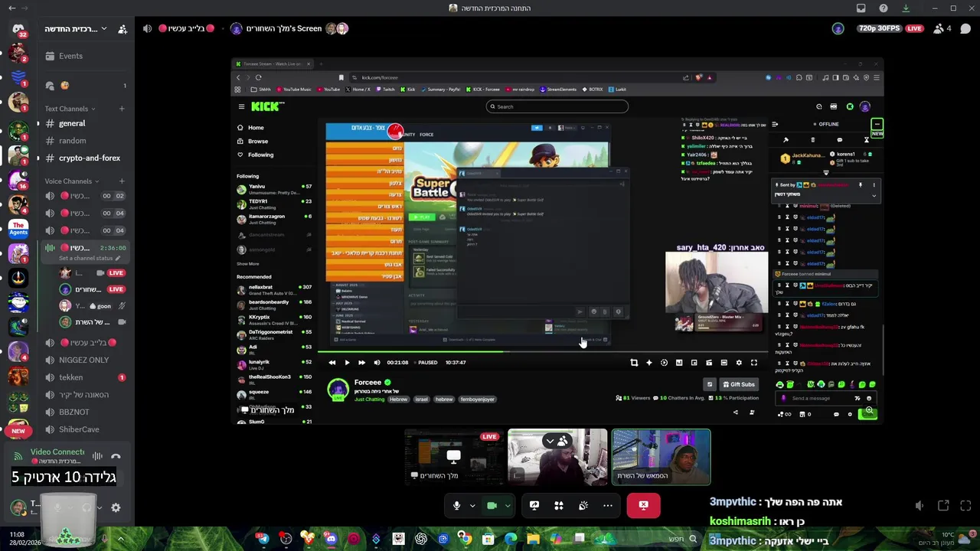Open Google Chrome from the taskbar
The height and width of the screenshot is (551, 980).
tap(465, 539)
